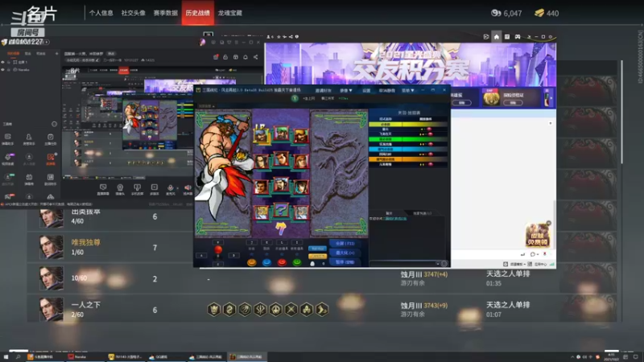This screenshot has height=362, width=644.
Task: Click the camera 摄像头 icon in streaming toolbar
Action: click(120, 189)
